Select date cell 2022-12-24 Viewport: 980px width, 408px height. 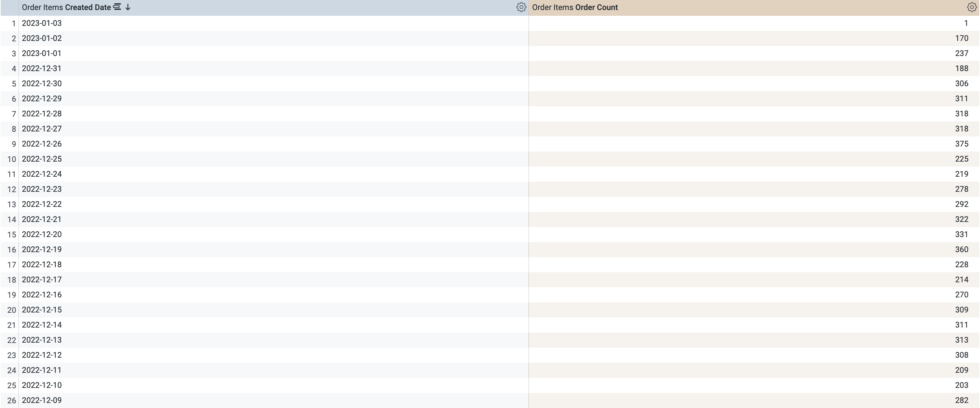click(x=42, y=174)
